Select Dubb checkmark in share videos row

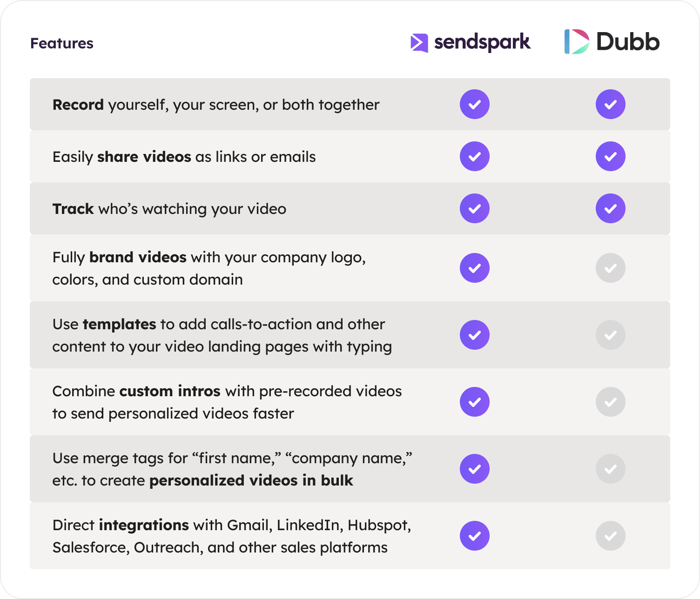(x=611, y=156)
